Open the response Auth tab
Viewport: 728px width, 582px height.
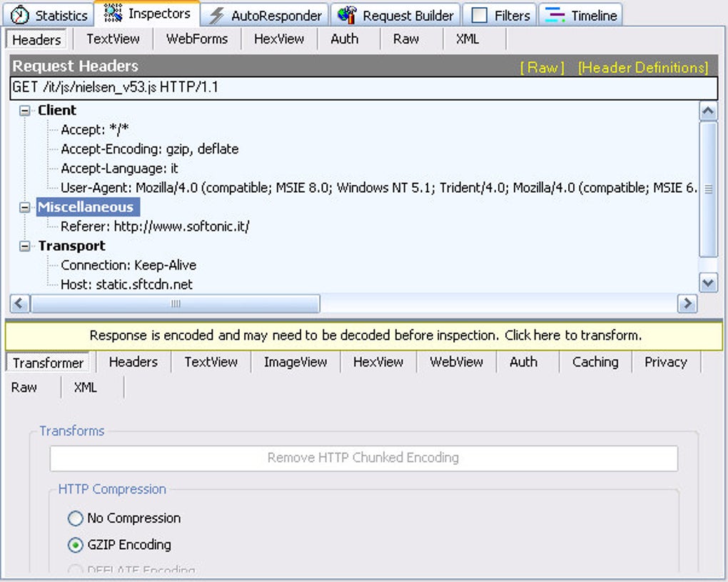[523, 362]
